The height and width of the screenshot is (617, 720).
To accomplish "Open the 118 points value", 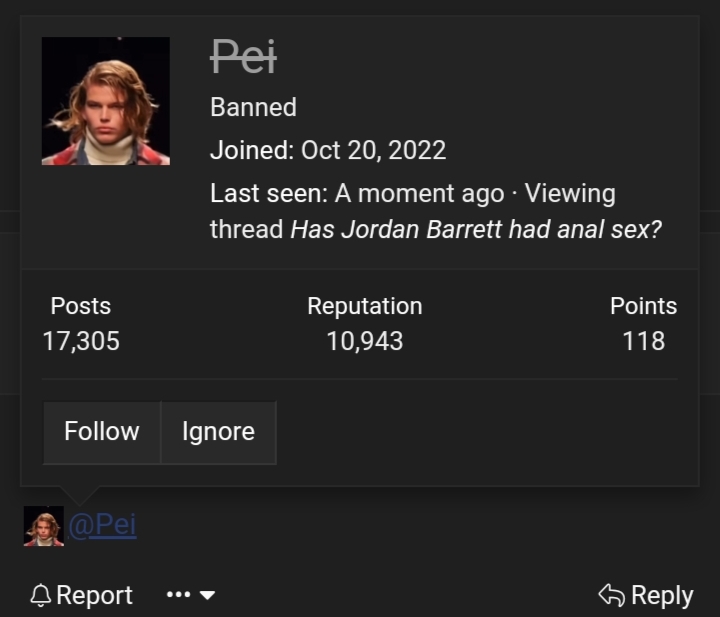I will pyautogui.click(x=643, y=341).
